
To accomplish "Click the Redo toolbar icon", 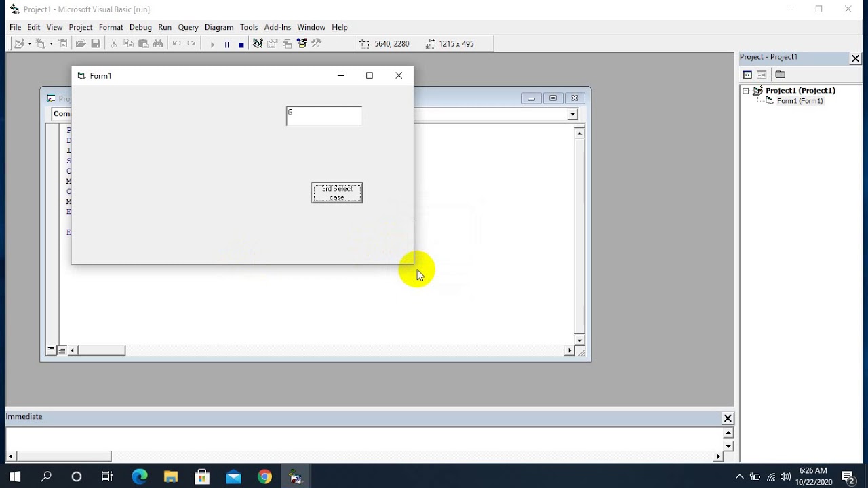I will click(x=191, y=43).
